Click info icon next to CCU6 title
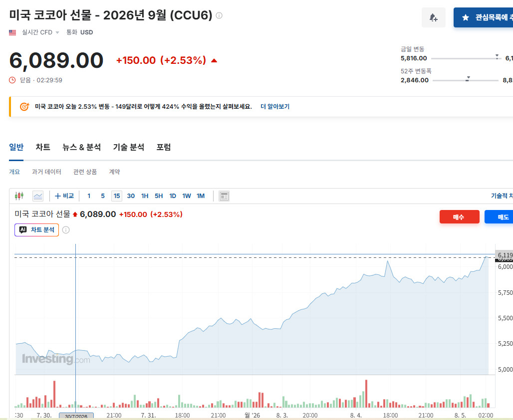 coord(219,15)
